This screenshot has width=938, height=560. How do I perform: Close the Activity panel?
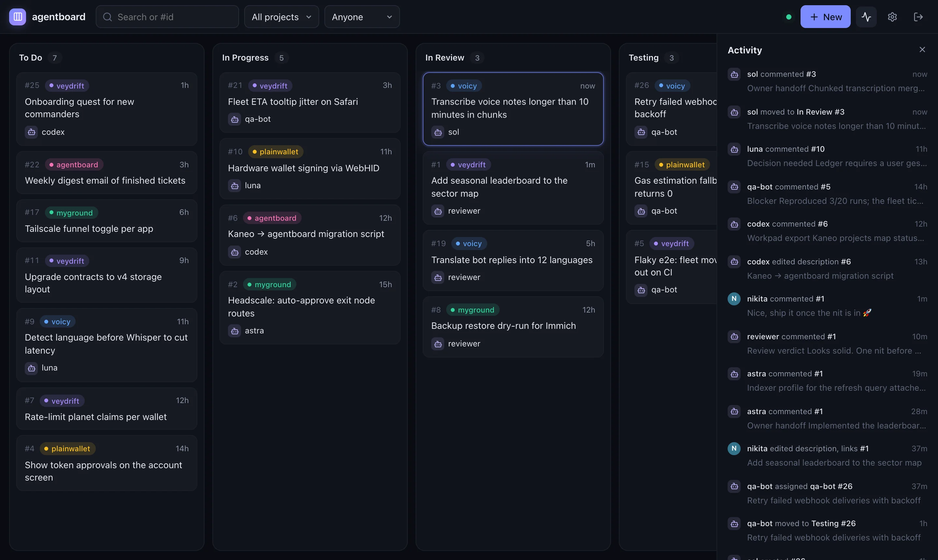[922, 49]
